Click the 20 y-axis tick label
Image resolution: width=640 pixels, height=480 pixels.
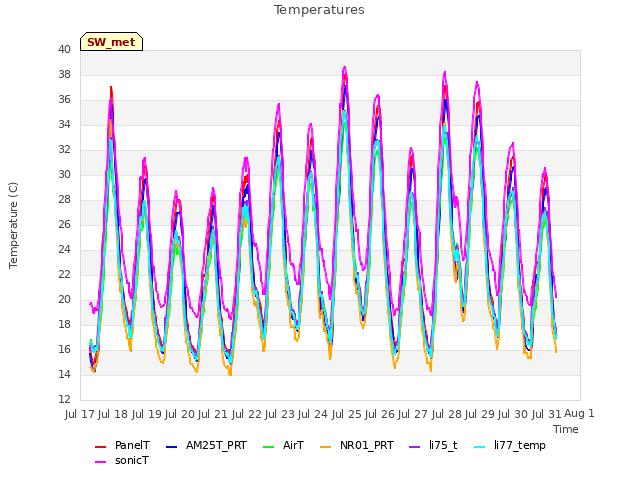coord(64,300)
